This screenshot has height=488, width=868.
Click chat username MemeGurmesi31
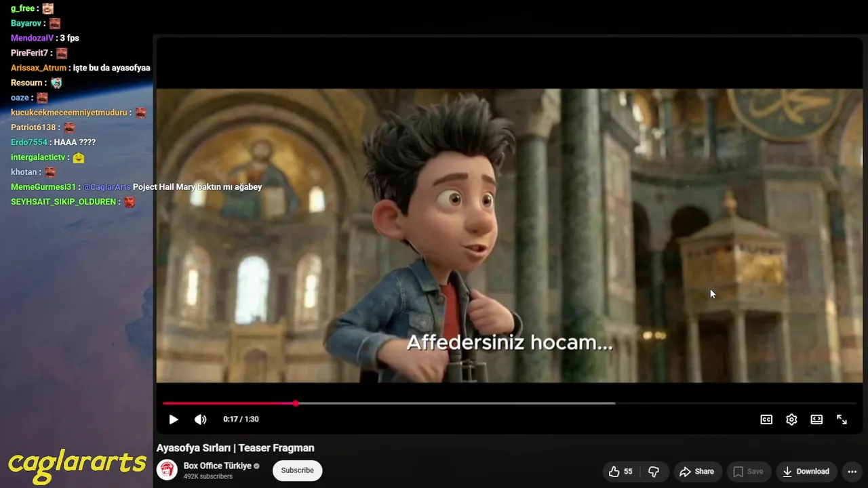click(x=43, y=188)
